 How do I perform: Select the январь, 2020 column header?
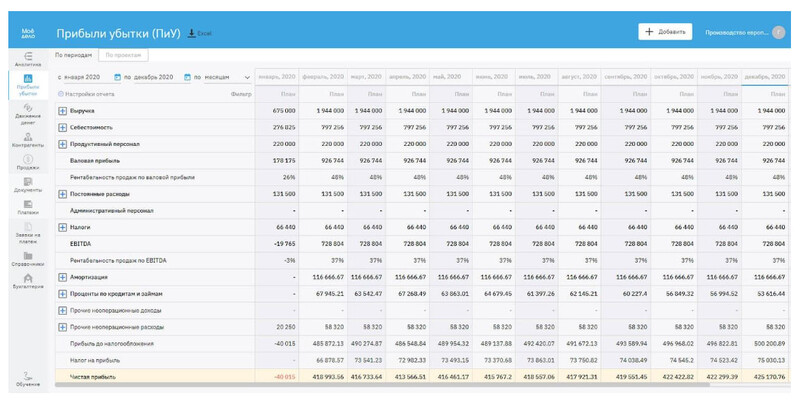coord(277,77)
